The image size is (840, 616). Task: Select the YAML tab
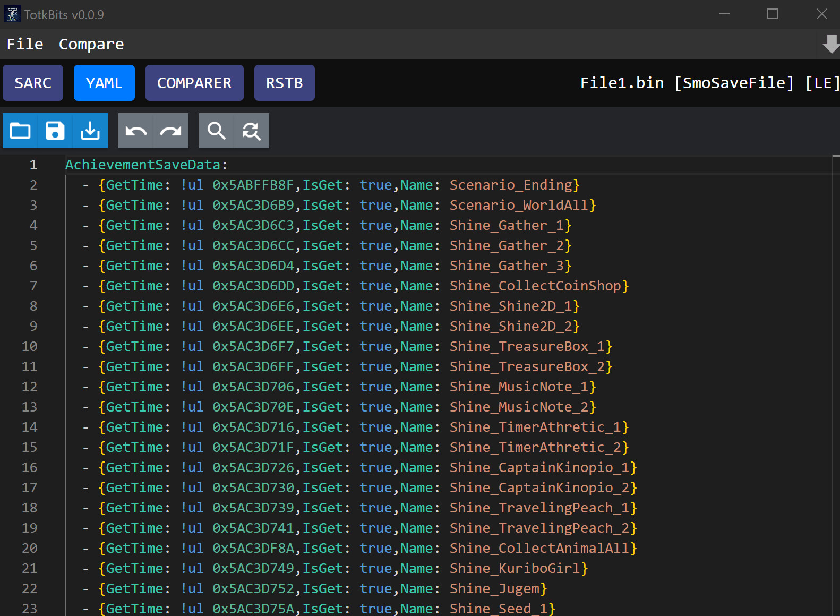(x=104, y=83)
